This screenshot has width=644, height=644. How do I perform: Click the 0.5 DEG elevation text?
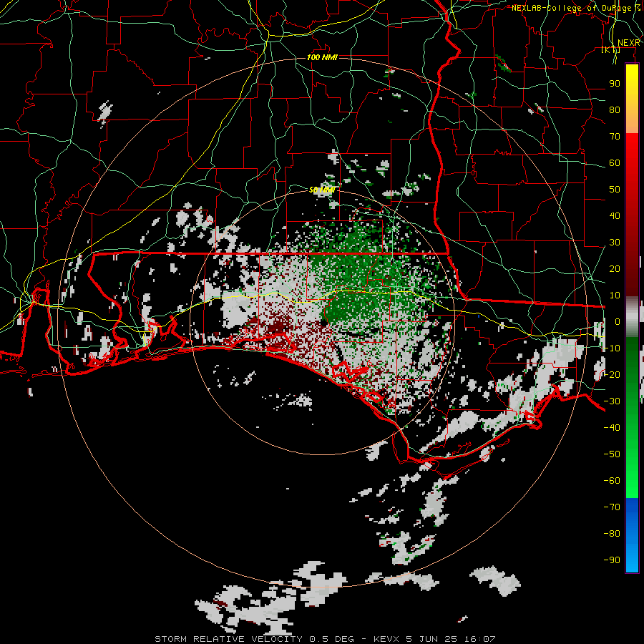(331, 639)
